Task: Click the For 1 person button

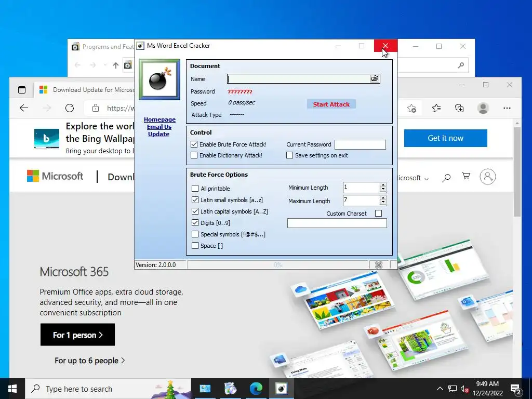Action: [x=78, y=335]
